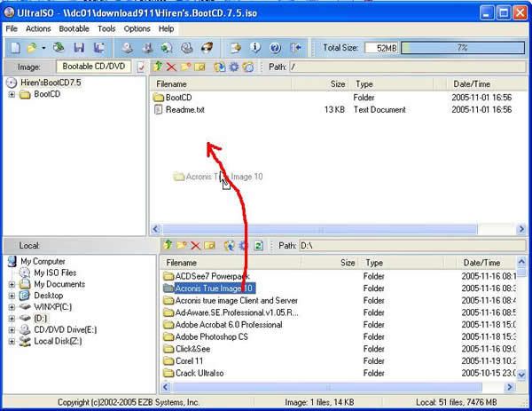Select My ISO Files in local tree
Viewport: 532px width, 411px height.
[55, 273]
